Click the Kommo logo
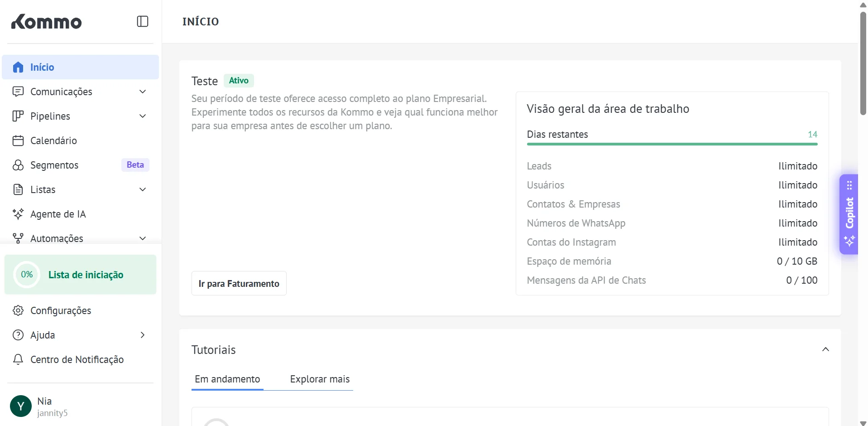Screen dimensions: 868x426 (46, 21)
